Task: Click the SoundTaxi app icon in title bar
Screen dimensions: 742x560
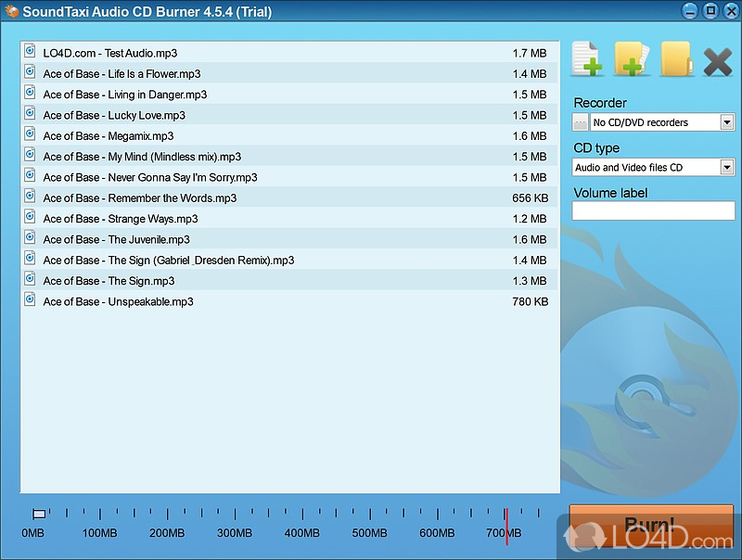Action: [x=12, y=11]
